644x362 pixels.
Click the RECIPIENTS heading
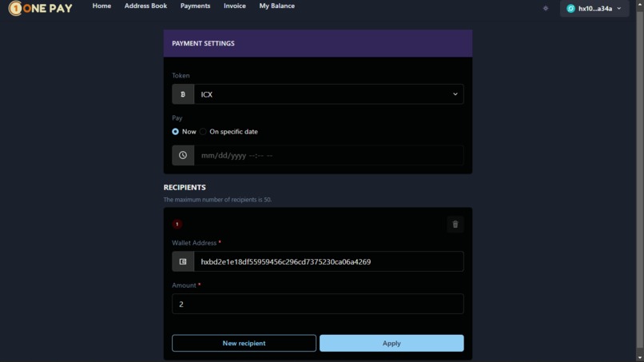click(x=185, y=187)
